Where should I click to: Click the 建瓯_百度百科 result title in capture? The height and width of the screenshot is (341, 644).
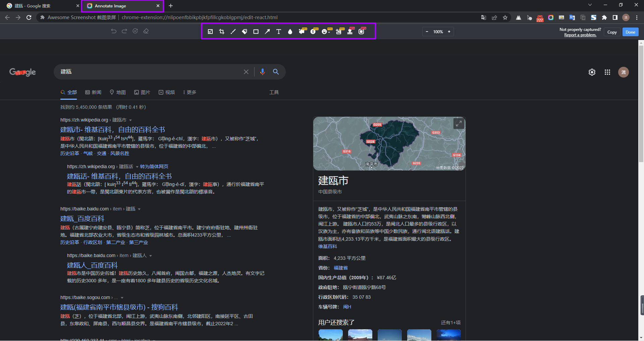82,218
